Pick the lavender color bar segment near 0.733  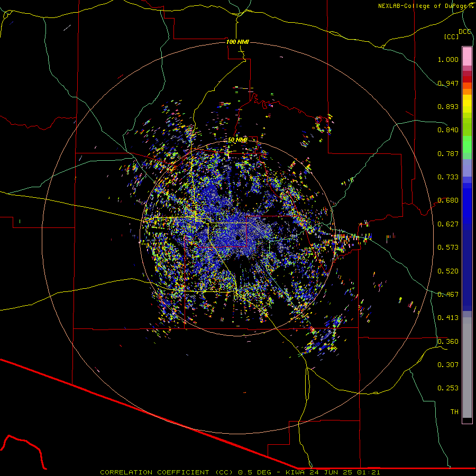coord(467,168)
